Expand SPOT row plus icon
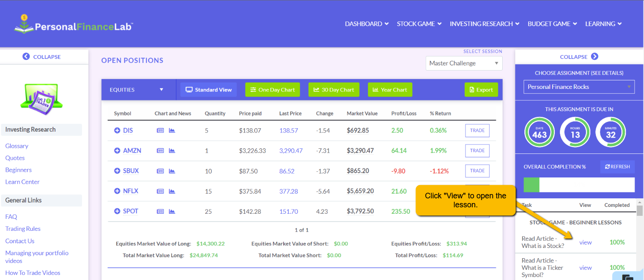This screenshot has height=280, width=644. (117, 211)
